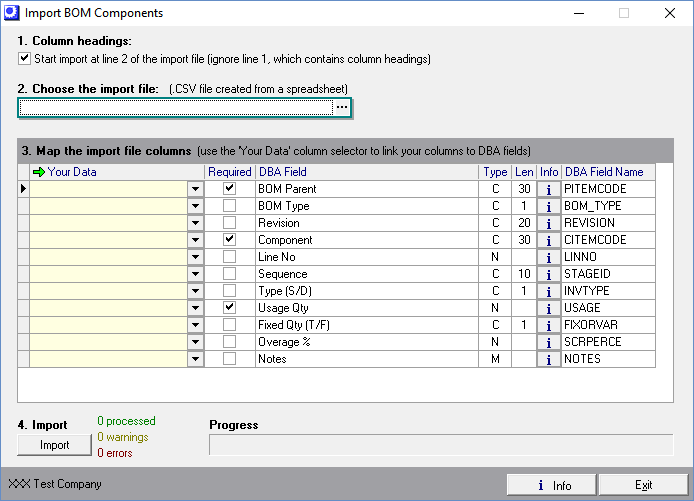Toggle Required checkbox for Revision
This screenshot has width=694, height=501.
click(x=229, y=223)
